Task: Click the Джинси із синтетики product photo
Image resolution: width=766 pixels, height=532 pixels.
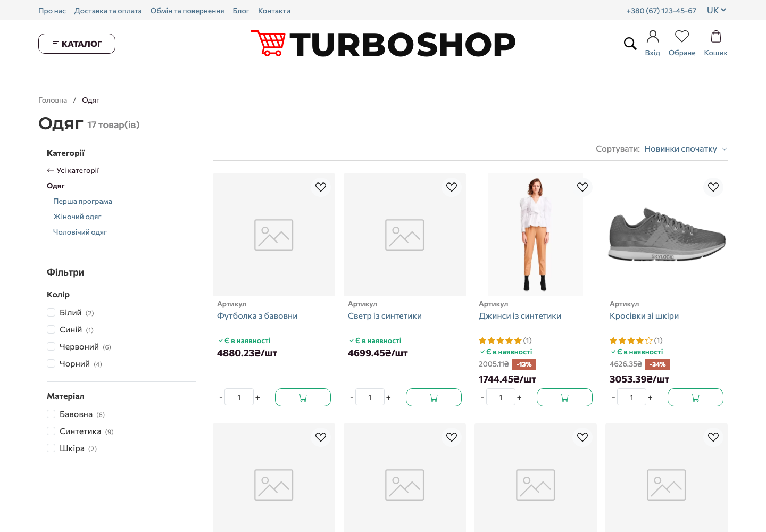Action: tap(536, 235)
